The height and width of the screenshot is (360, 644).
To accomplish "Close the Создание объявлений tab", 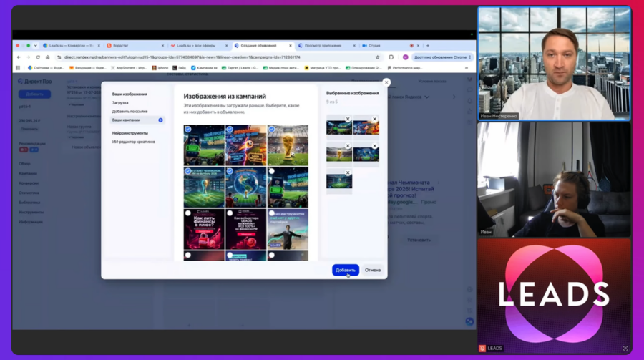I will tap(291, 46).
